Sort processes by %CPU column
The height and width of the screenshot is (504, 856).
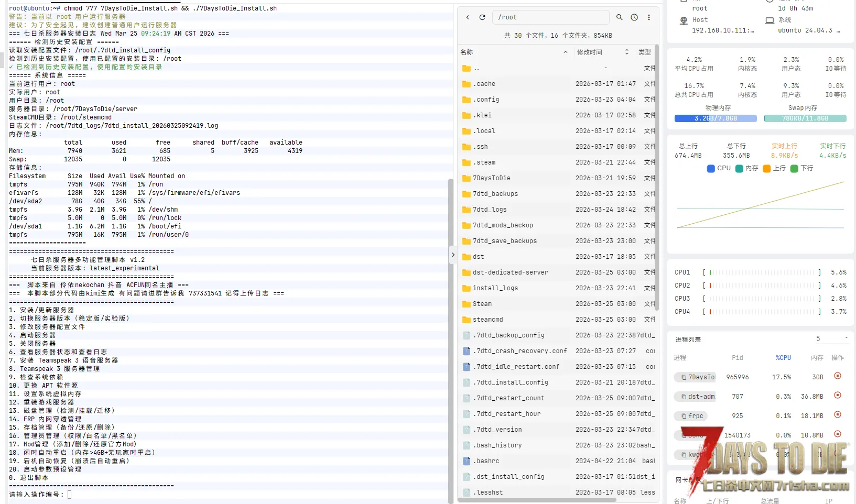783,358
